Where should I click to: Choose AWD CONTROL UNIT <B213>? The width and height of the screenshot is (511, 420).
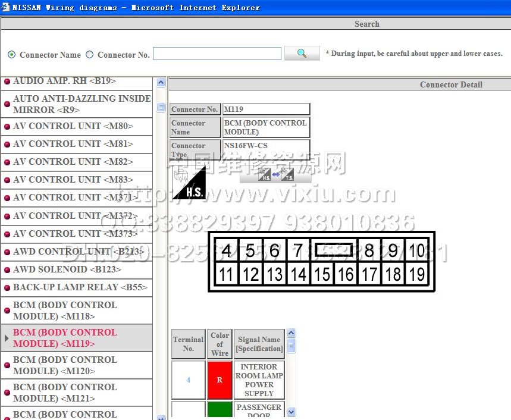pyautogui.click(x=77, y=252)
